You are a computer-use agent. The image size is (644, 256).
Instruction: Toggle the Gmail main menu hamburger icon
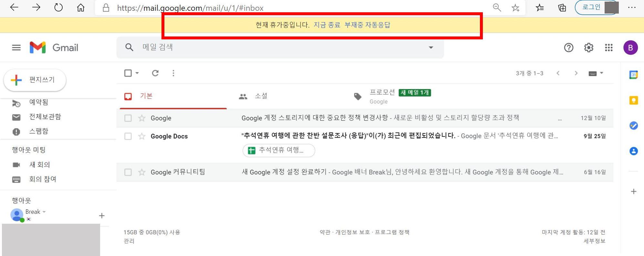[16, 48]
